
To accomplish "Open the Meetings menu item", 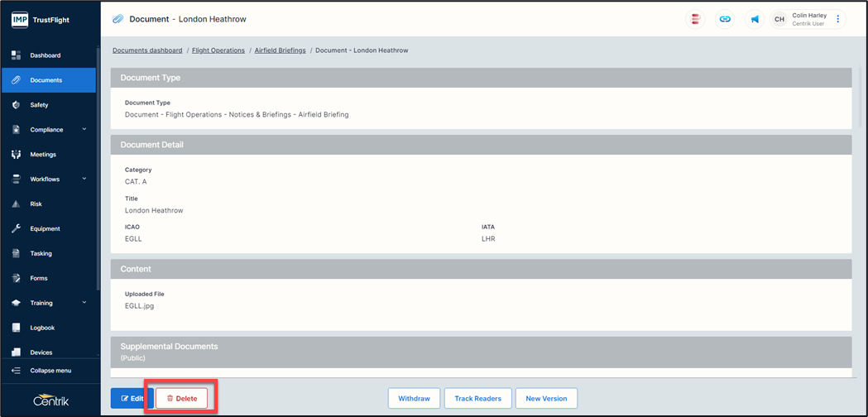I will click(x=49, y=155).
